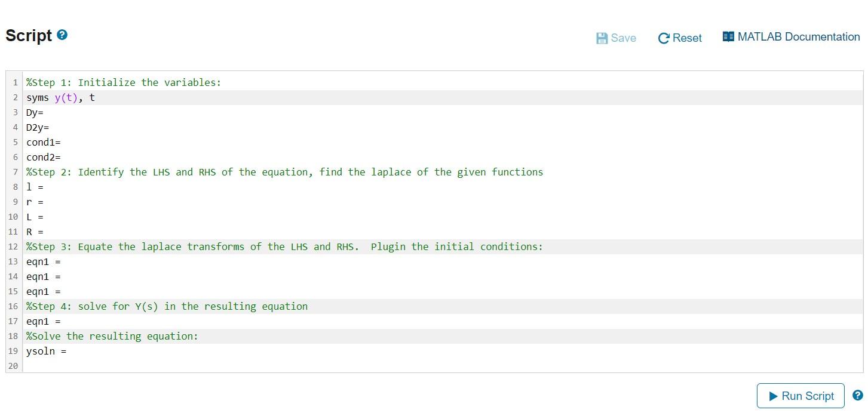Click the help icon beside the Script heading
Viewport: 868px width, 416px height.
(x=62, y=35)
